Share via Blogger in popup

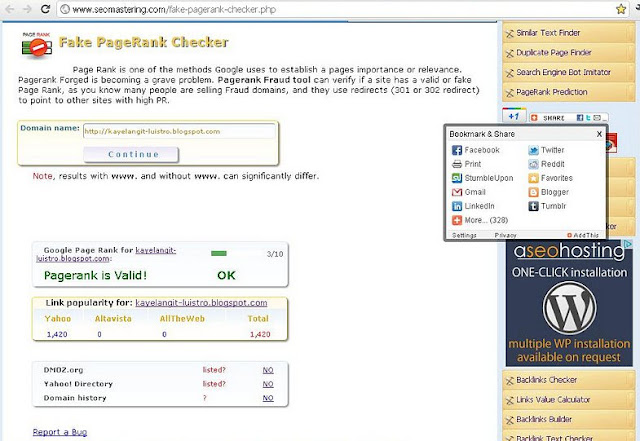(x=548, y=192)
